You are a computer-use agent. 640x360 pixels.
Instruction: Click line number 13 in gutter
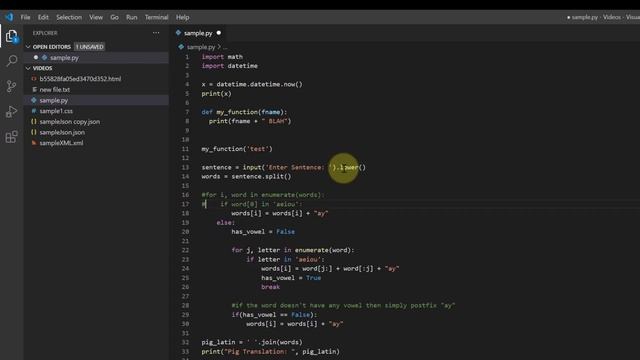pyautogui.click(x=185, y=167)
